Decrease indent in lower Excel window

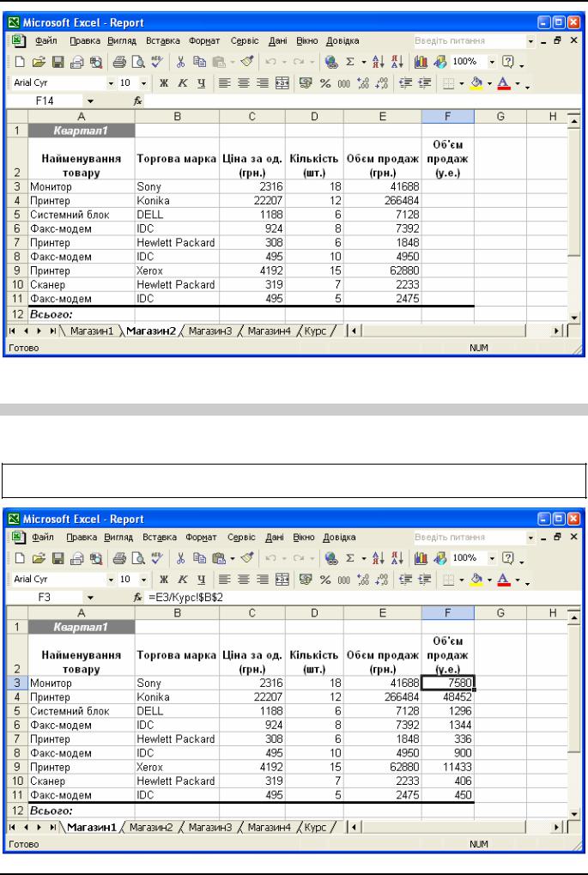(405, 580)
